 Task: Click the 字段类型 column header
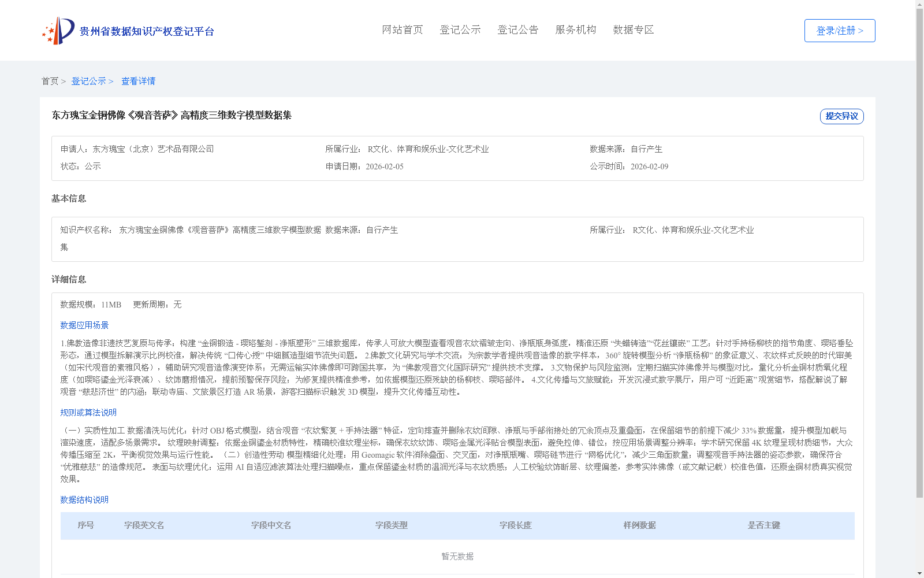pos(392,525)
